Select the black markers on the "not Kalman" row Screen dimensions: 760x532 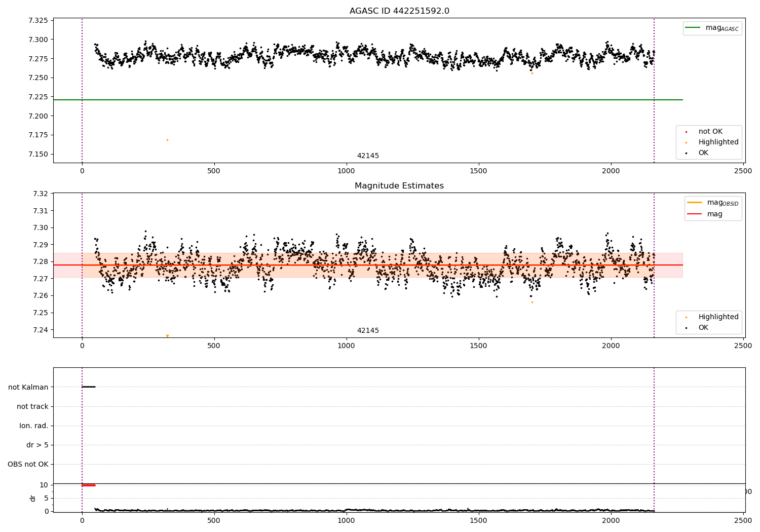coord(89,387)
